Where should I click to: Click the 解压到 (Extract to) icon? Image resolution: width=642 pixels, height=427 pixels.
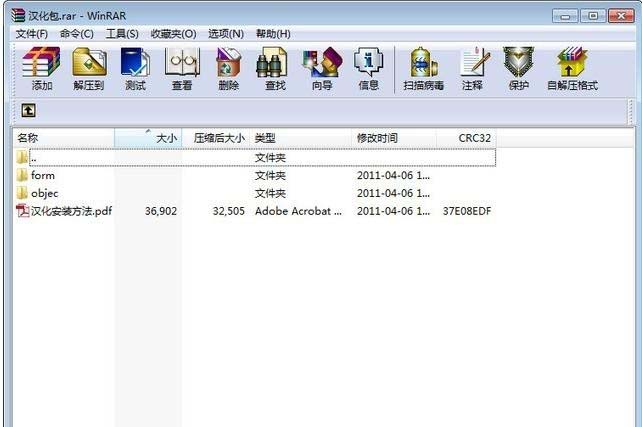pyautogui.click(x=89, y=62)
